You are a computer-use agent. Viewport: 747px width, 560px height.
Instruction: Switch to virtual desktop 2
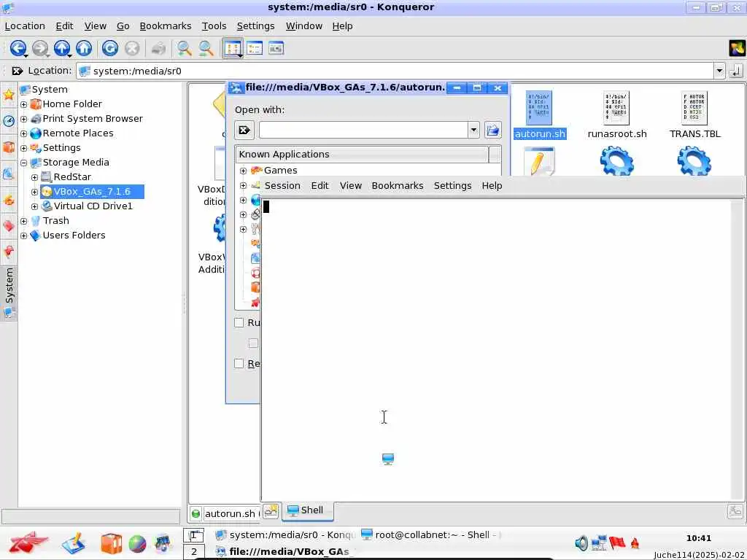tap(194, 553)
